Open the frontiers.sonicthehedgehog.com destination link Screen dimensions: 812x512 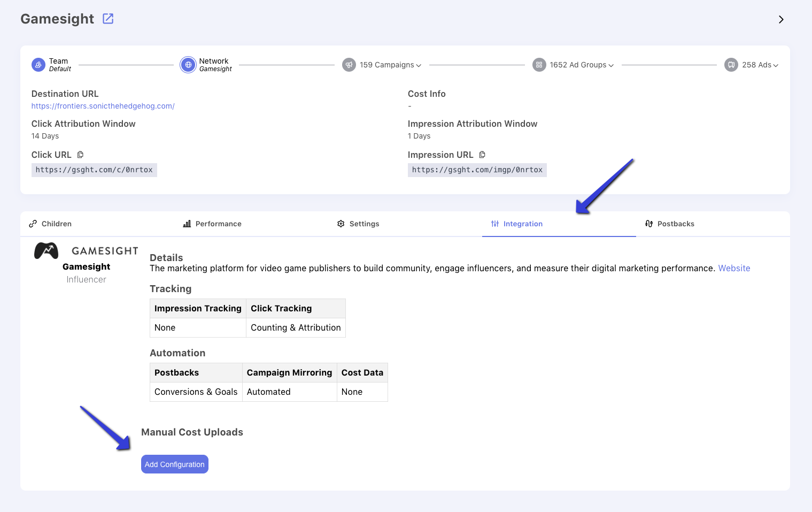coord(103,106)
